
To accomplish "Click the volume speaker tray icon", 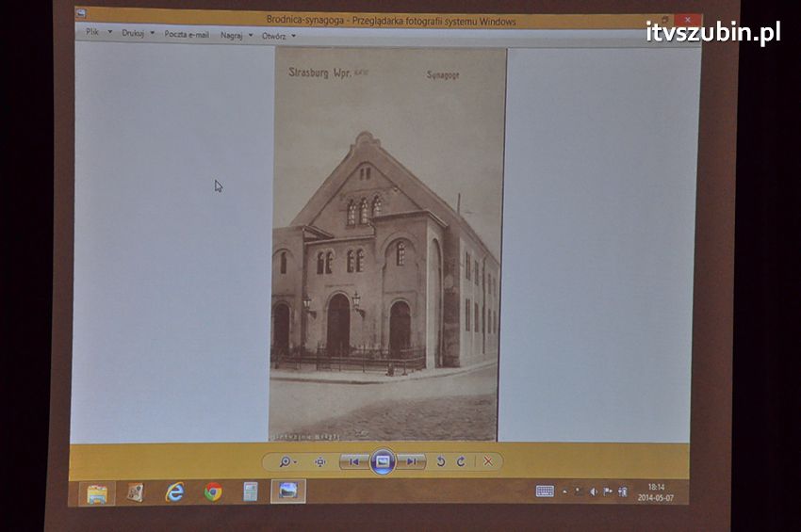I will 594,492.
